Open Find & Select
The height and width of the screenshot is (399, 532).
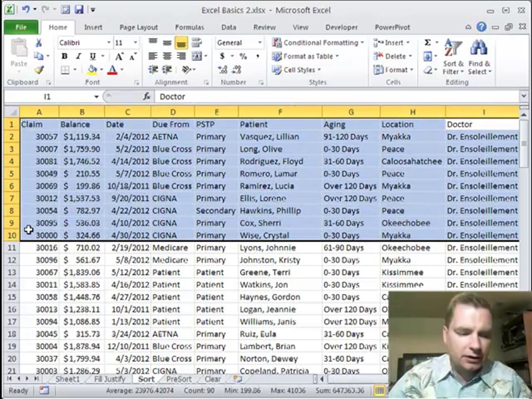tap(479, 57)
